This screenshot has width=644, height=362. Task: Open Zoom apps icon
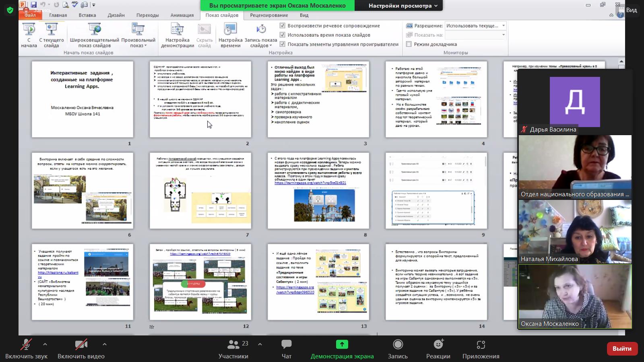[481, 345]
